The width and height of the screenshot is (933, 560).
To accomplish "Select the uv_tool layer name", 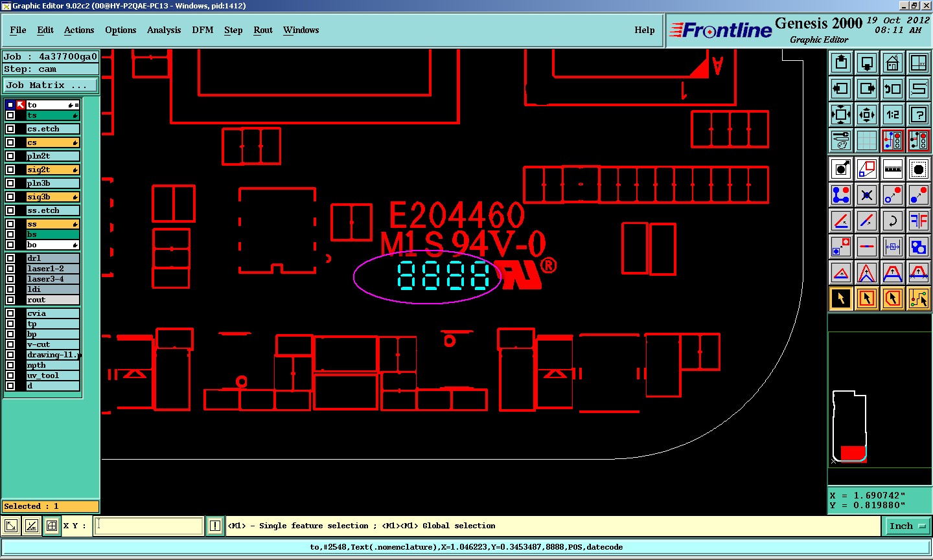I will coord(52,375).
